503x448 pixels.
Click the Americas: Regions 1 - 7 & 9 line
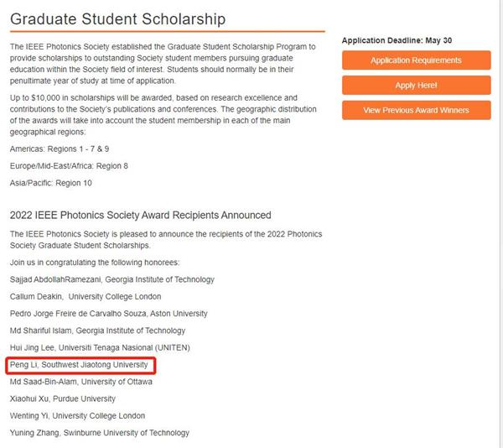pyautogui.click(x=60, y=148)
